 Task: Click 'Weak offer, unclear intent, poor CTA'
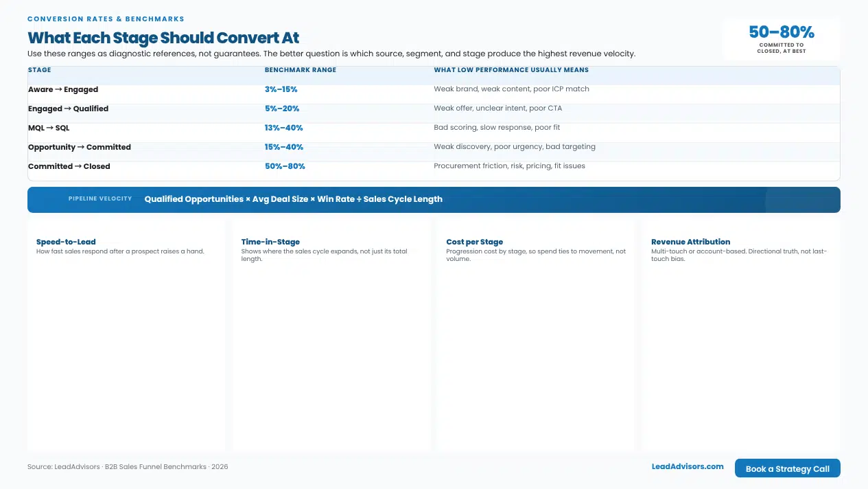[498, 108]
